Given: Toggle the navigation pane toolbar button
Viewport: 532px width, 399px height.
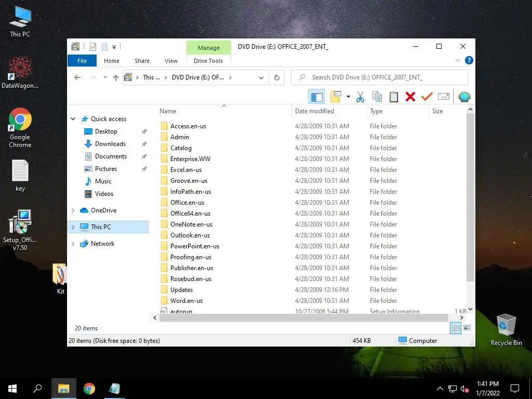Looking at the screenshot, I should click(x=316, y=97).
